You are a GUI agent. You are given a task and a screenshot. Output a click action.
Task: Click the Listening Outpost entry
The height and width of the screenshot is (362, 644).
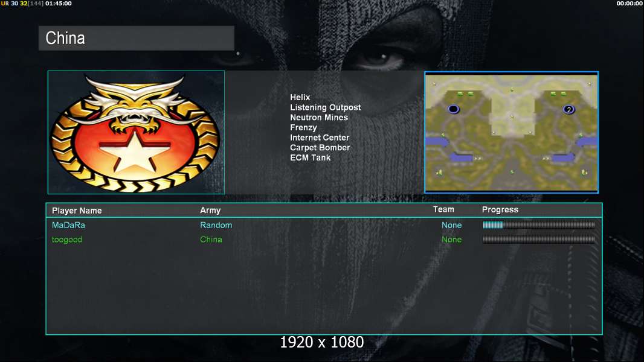click(325, 107)
